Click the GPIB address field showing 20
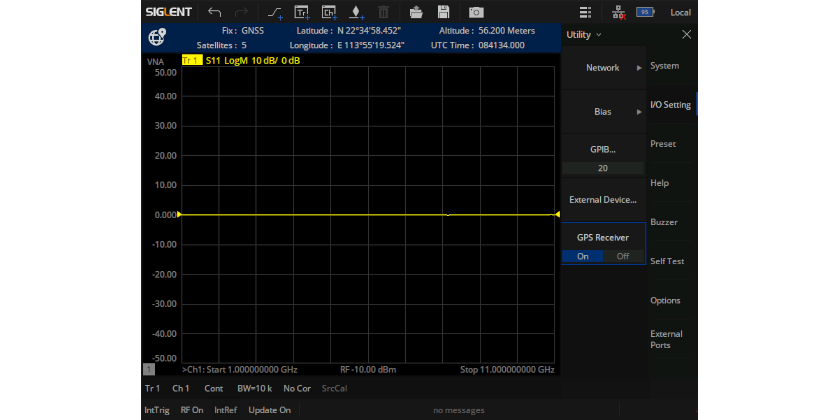Screen dimensions: 840x420 [602, 168]
